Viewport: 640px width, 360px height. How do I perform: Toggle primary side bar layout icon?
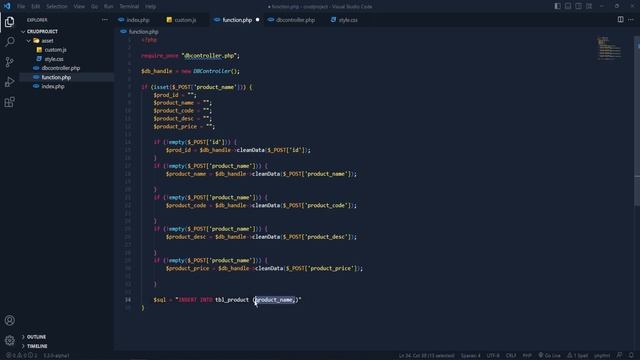click(x=558, y=6)
